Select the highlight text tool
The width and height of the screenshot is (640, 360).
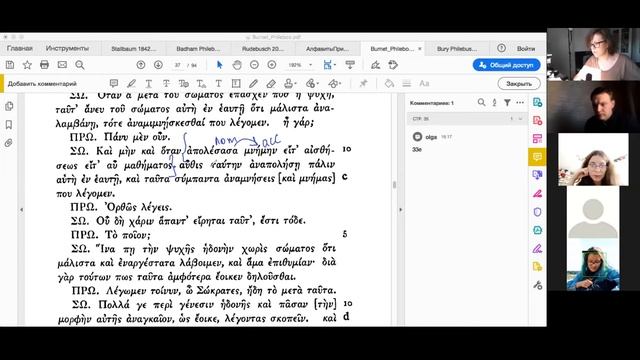pyautogui.click(x=131, y=84)
